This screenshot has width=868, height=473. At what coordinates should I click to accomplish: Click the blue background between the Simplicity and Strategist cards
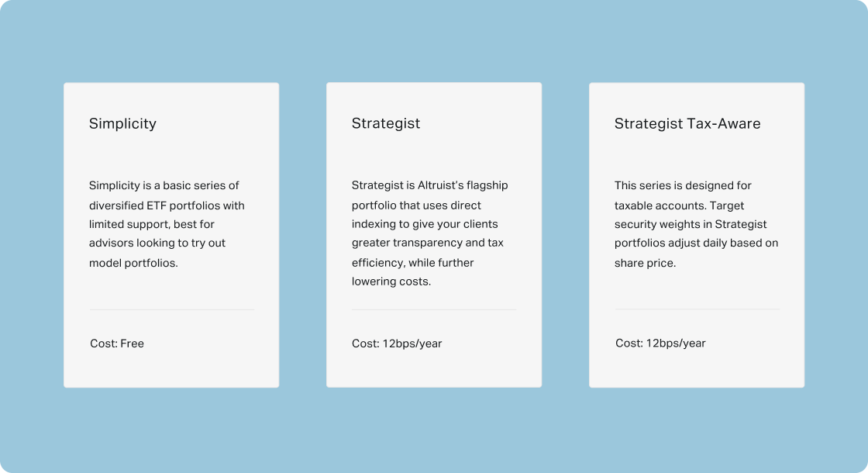click(303, 235)
